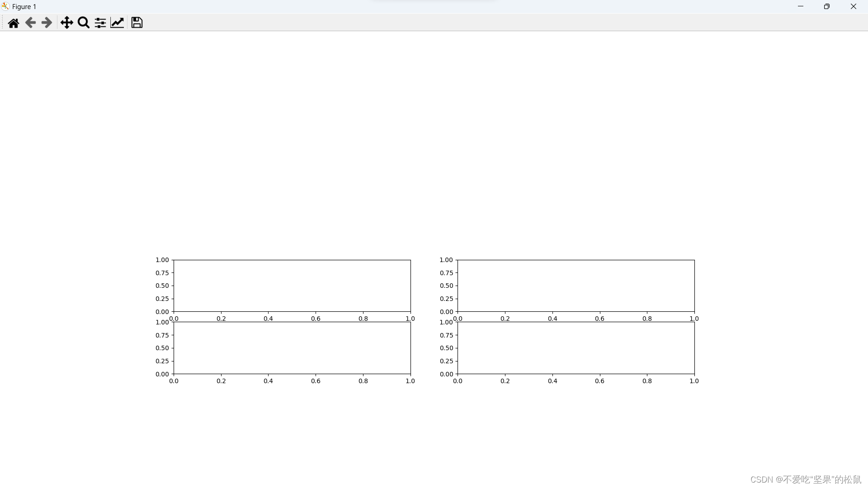Click inside the top-right subplot
This screenshot has height=488, width=868.
click(576, 286)
